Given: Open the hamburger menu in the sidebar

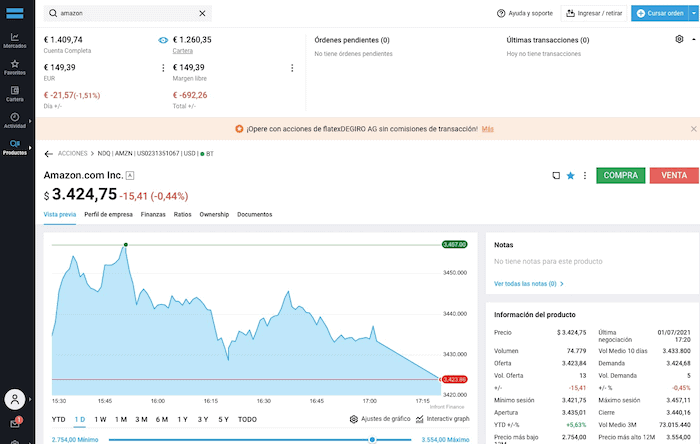Looking at the screenshot, I should [15, 13].
